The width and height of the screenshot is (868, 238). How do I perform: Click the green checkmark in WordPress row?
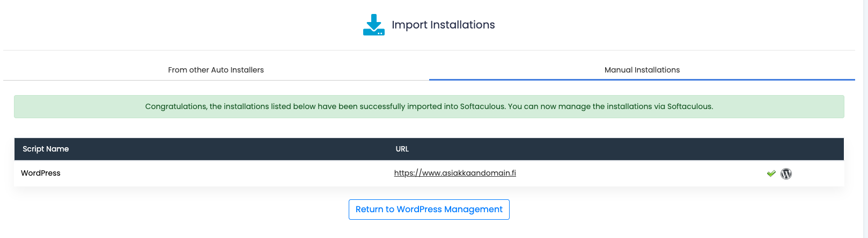tap(771, 174)
